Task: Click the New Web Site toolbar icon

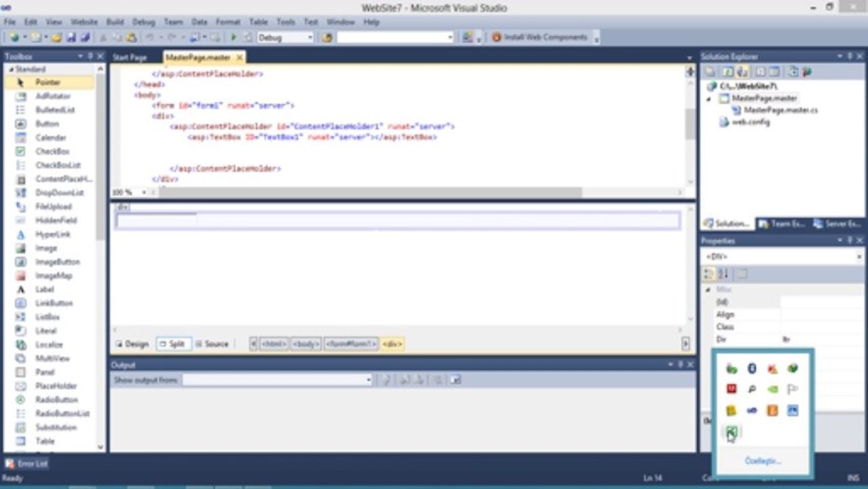Action: pyautogui.click(x=14, y=38)
